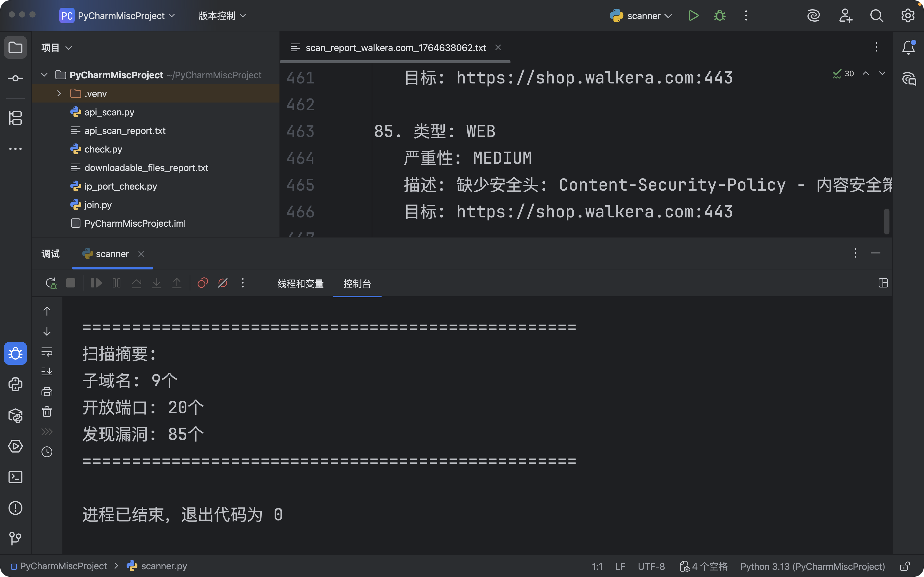924x577 pixels.
Task: Toggle soft-wrap in console output
Action: pyautogui.click(x=47, y=351)
